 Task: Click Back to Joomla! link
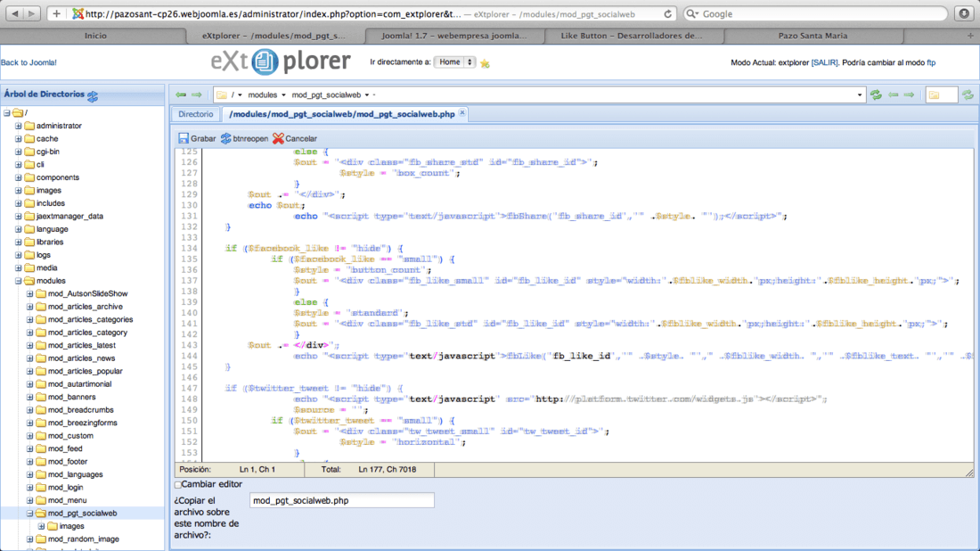pyautogui.click(x=29, y=62)
